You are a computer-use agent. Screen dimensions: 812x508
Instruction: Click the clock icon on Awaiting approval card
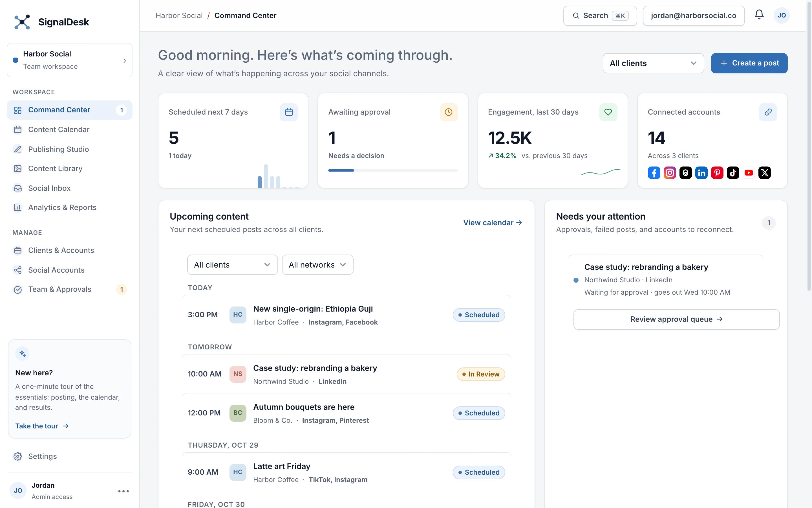[449, 112]
